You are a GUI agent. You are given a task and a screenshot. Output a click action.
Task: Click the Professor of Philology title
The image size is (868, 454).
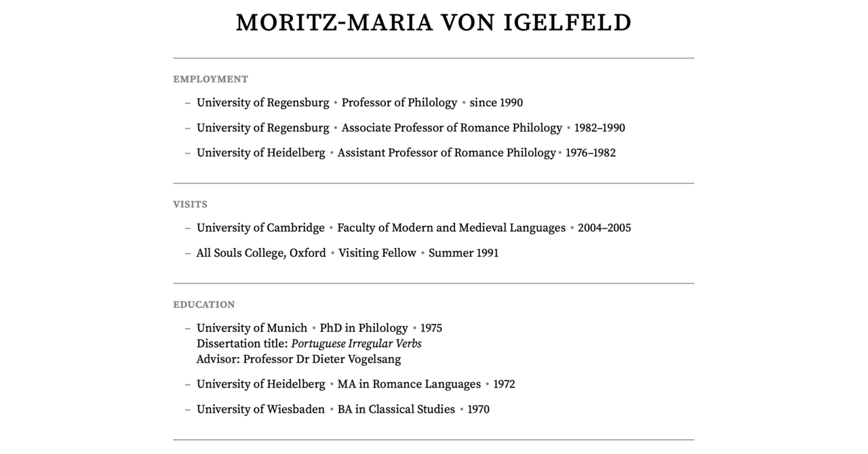pos(399,103)
